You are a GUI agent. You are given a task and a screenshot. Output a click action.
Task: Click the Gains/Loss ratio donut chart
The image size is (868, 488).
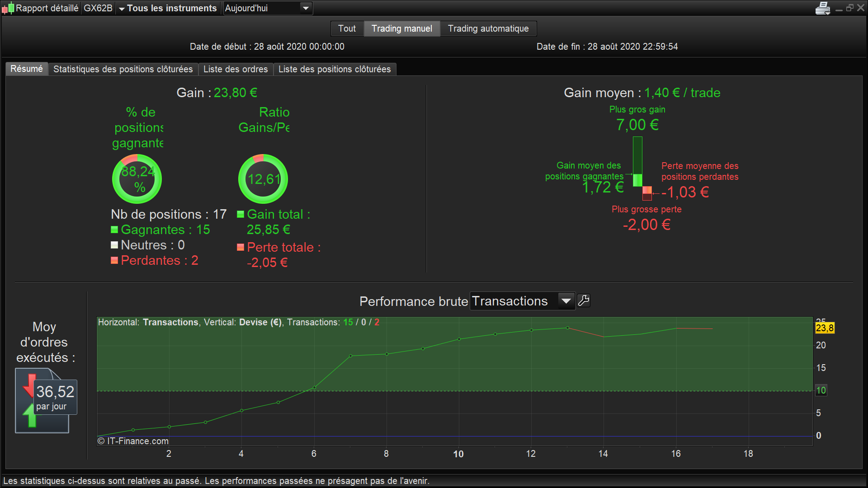(263, 179)
